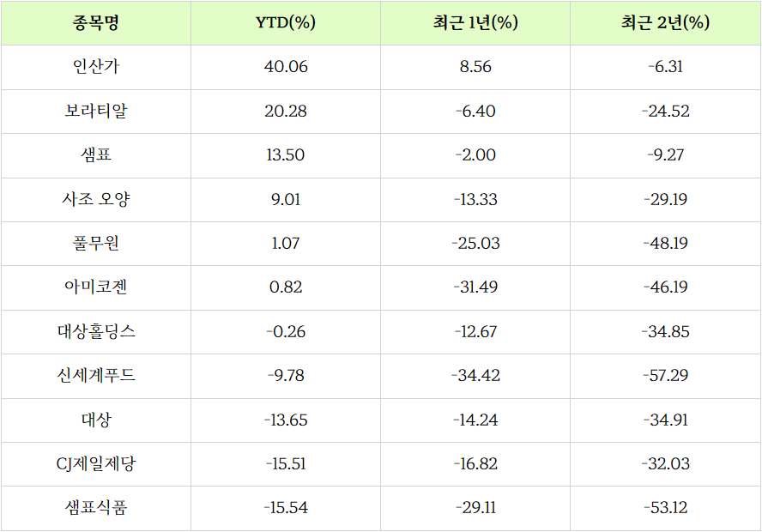Click the 종목명 column header

click(x=96, y=23)
